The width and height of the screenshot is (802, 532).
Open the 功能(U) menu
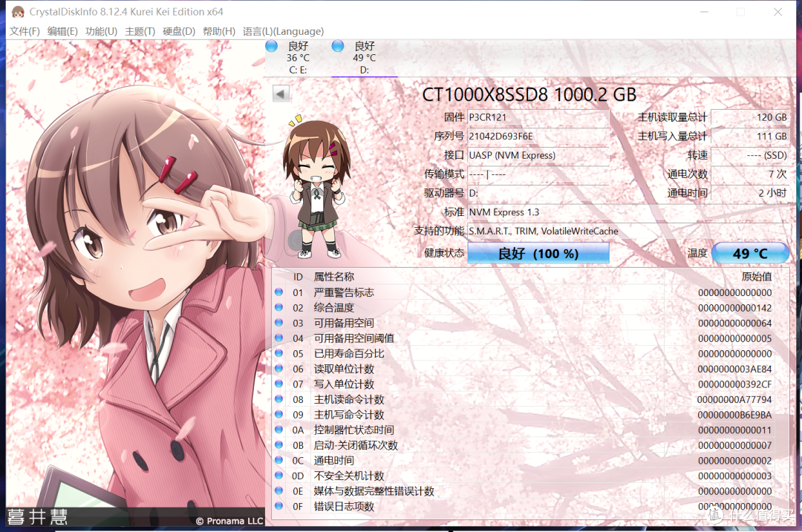[101, 31]
